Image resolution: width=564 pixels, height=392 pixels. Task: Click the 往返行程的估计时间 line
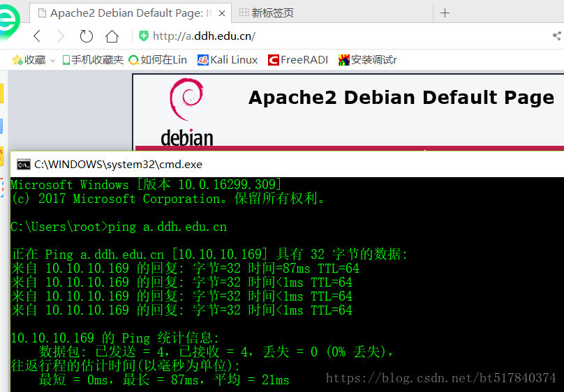[x=126, y=365]
